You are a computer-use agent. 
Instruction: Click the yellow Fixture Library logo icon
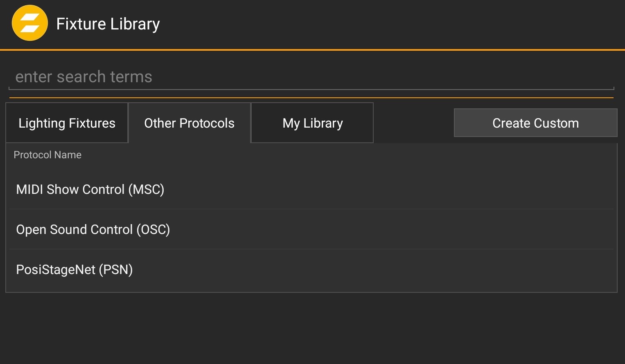[x=30, y=23]
